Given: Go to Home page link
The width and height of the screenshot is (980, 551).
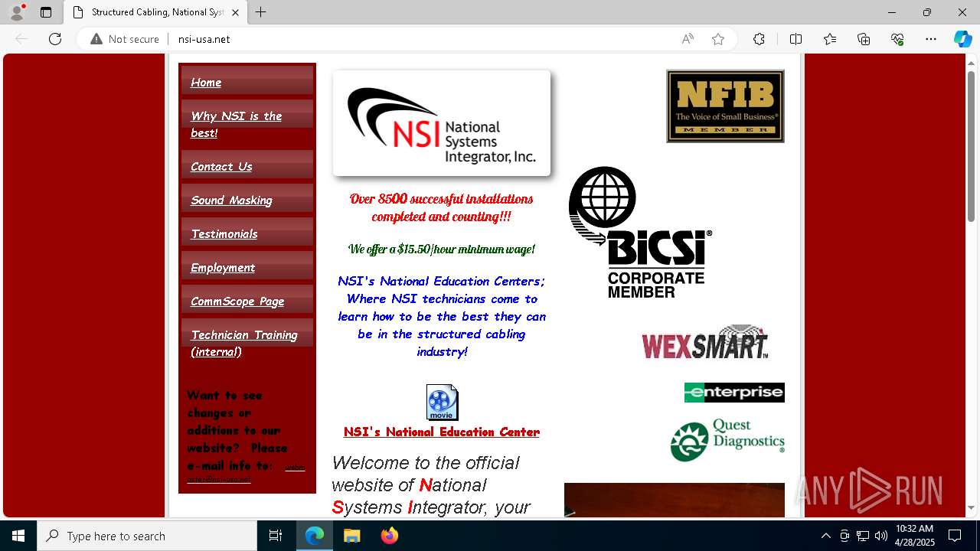Looking at the screenshot, I should click(206, 83).
